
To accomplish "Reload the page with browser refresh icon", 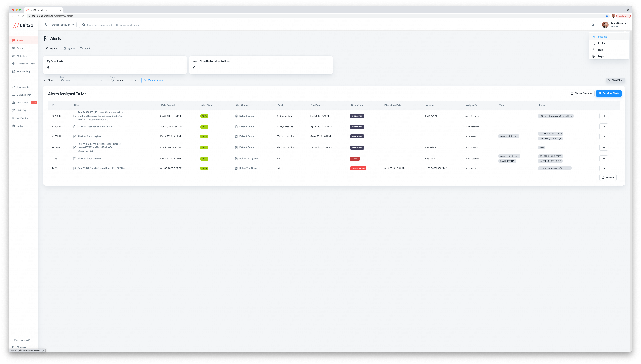I will 23,16.
